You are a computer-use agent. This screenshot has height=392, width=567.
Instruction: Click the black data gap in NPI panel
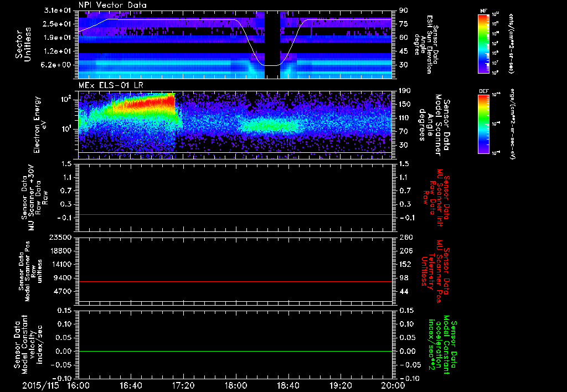[x=272, y=44]
